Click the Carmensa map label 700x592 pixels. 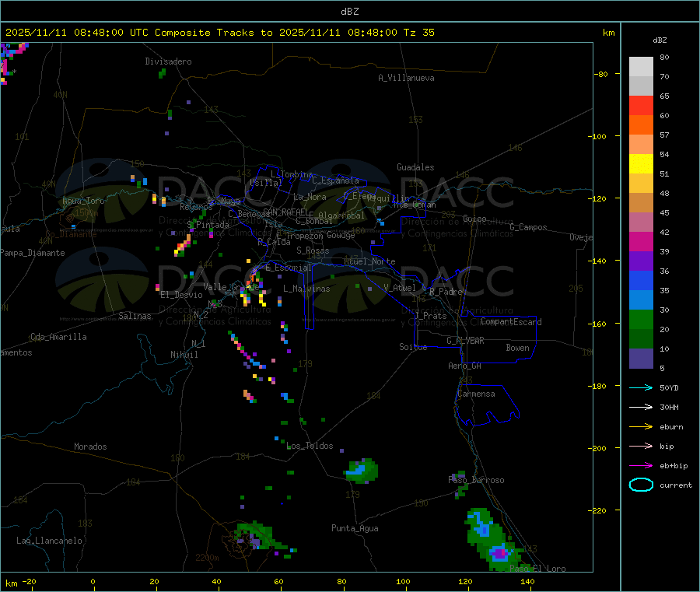point(476,394)
